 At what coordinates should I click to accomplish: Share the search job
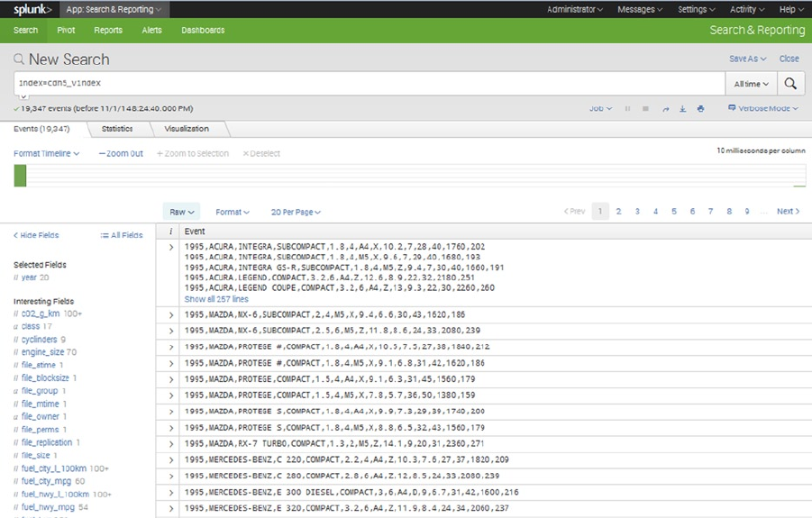click(x=665, y=109)
